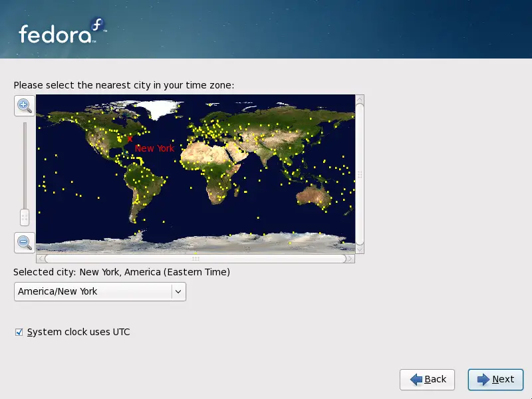Toggle the System clock uses UTC checkbox
The image size is (532, 399).
pos(19,332)
